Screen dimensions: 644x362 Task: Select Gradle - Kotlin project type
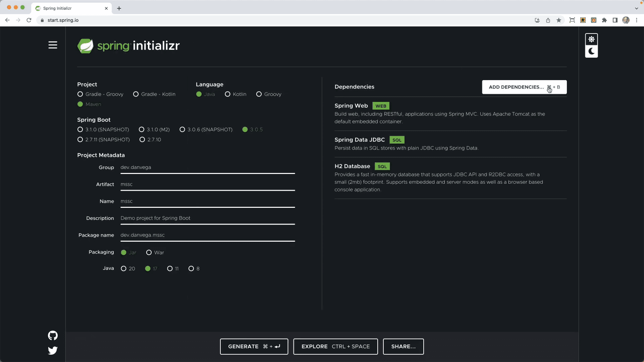[x=136, y=94]
